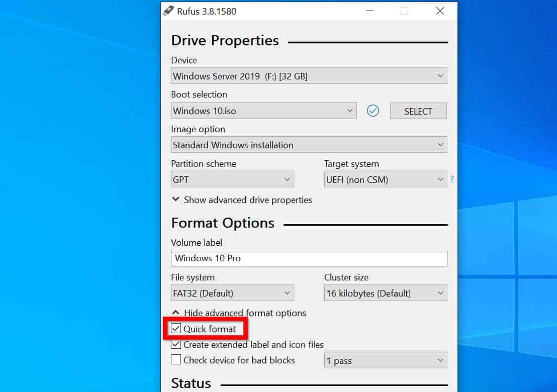The image size is (557, 392).
Task: Click the Partition scheme label
Action: coord(204,164)
